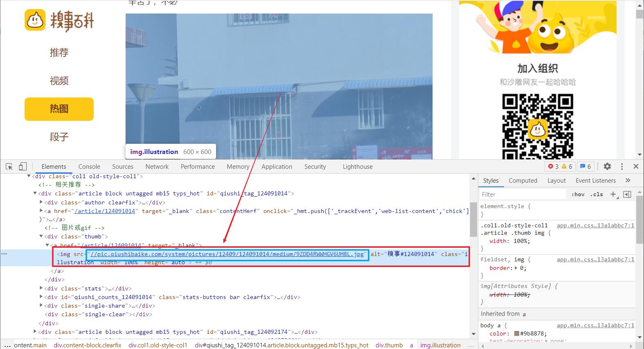Expand the author clearfix div

[x=41, y=202]
